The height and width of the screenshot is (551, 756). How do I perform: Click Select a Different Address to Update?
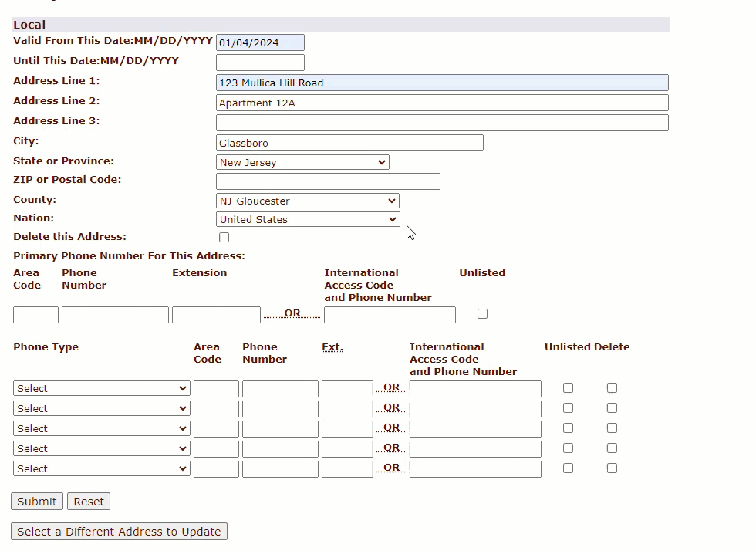(x=119, y=532)
